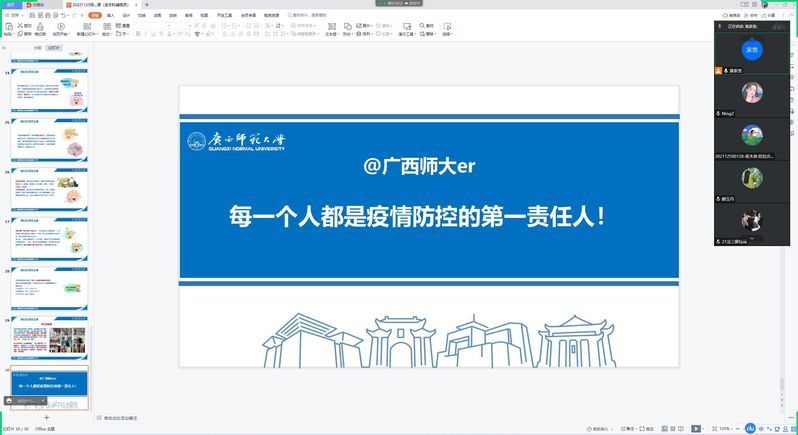Screen dimensions: 798x435
Task: Click the Undo arrow icon
Action: click(x=64, y=16)
